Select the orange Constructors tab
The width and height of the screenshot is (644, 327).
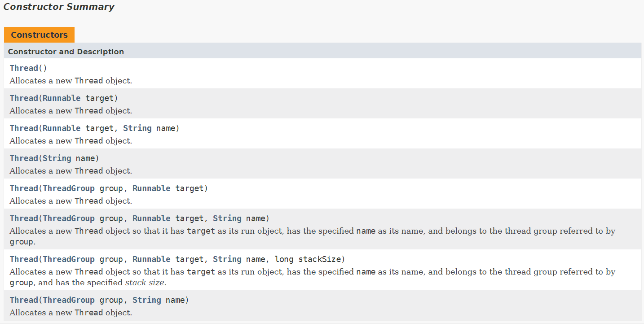39,35
